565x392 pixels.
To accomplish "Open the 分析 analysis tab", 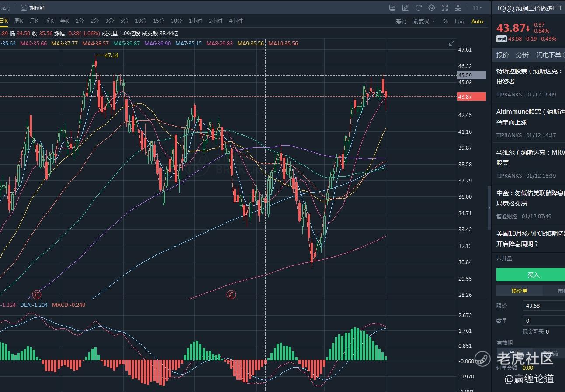I will (523, 55).
